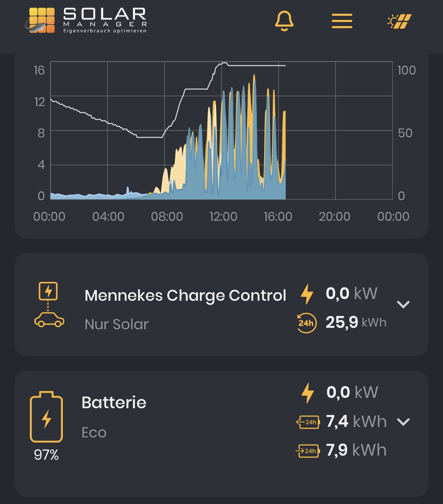Tap the Eco mode label under Batterie

point(94,432)
